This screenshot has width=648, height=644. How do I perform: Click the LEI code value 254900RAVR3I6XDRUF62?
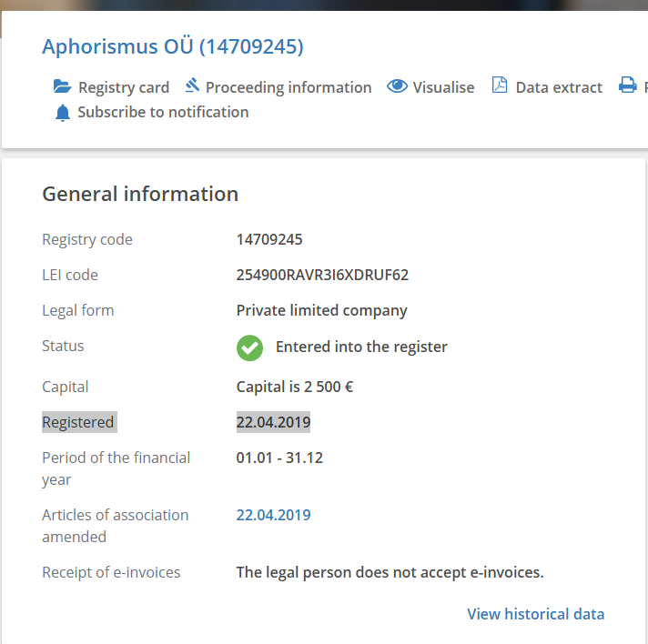tap(322, 275)
